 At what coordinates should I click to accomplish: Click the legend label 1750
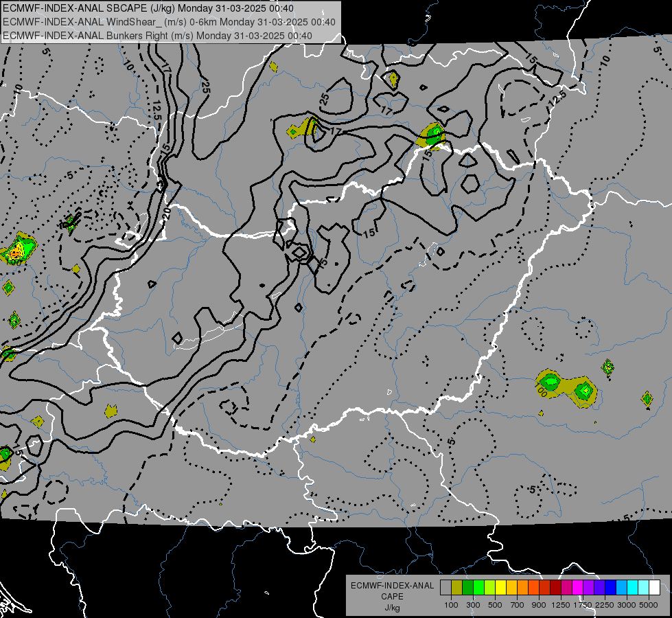click(583, 605)
